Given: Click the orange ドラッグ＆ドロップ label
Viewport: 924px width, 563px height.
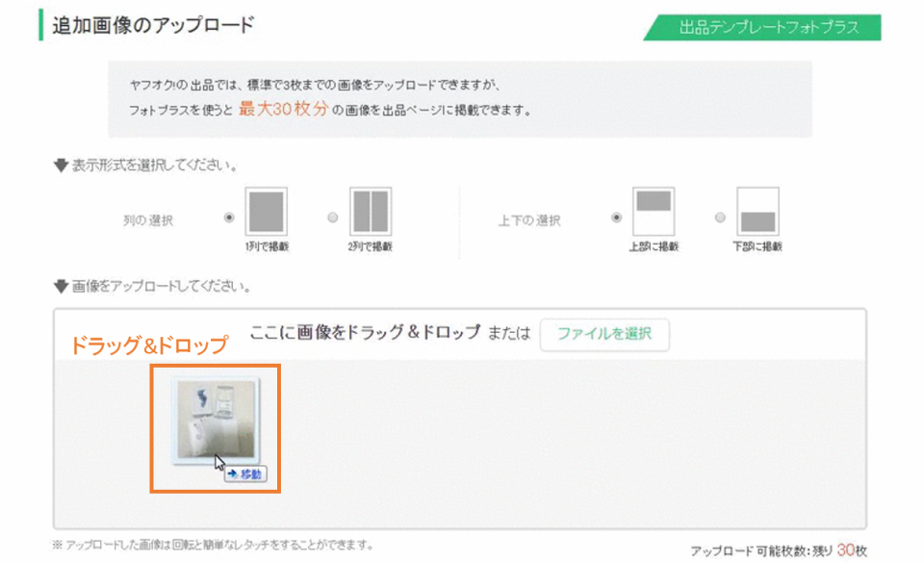Looking at the screenshot, I should (x=149, y=345).
